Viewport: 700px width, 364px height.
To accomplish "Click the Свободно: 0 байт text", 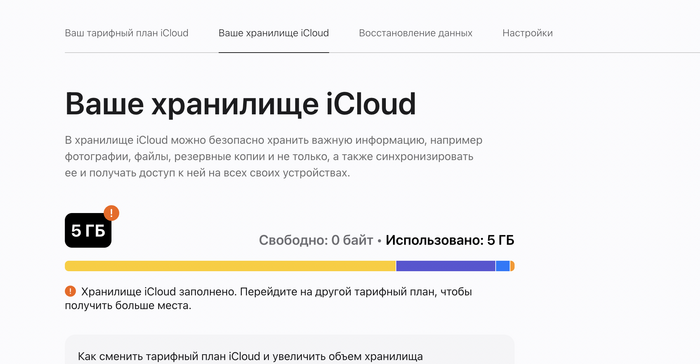I will 316,240.
